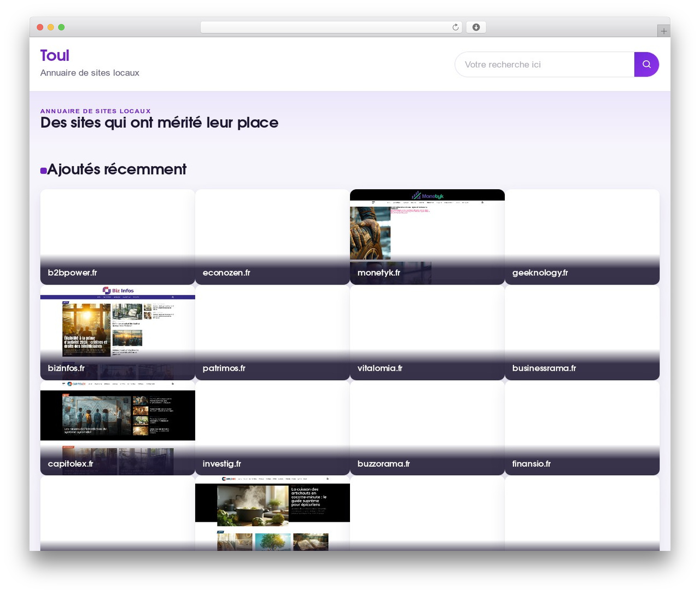
Task: Open the bizinfos.fr site thumbnail
Action: (118, 333)
